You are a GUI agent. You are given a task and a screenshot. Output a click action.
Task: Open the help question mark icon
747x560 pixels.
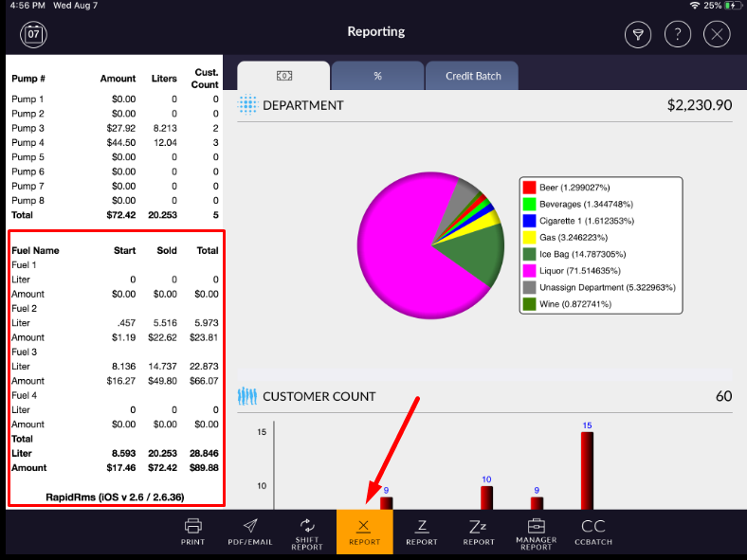(x=678, y=35)
